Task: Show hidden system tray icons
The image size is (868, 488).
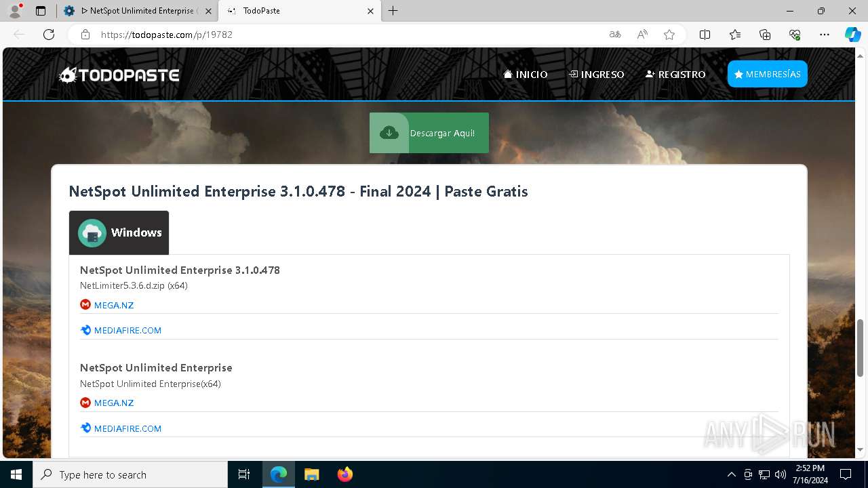Action: point(731,474)
